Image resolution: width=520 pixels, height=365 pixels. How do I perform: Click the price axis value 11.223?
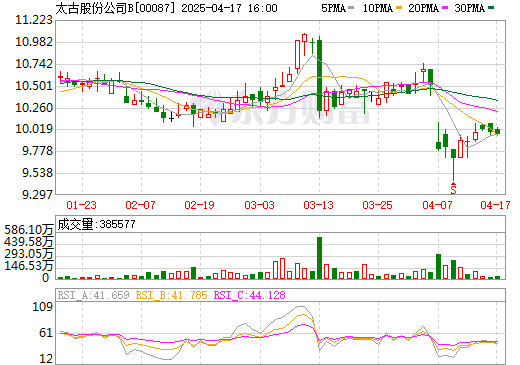click(x=34, y=20)
